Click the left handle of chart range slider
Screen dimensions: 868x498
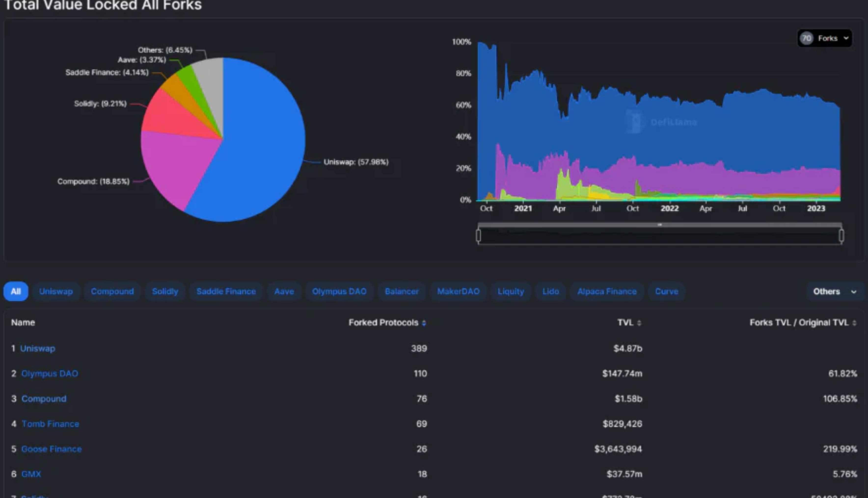tap(478, 236)
